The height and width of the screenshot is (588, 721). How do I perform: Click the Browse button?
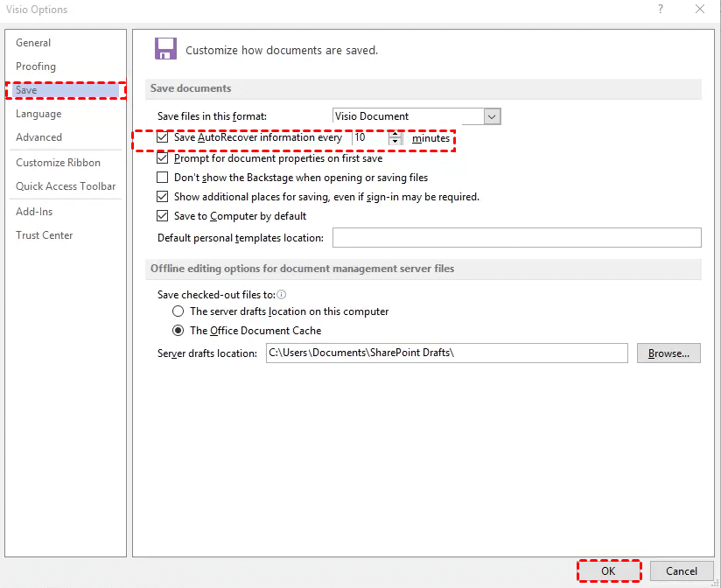click(668, 353)
